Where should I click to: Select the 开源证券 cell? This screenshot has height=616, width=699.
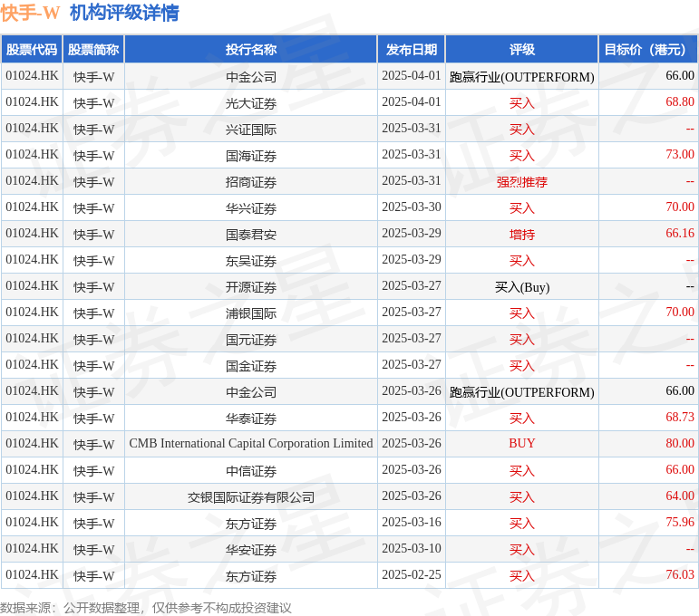[x=251, y=287]
